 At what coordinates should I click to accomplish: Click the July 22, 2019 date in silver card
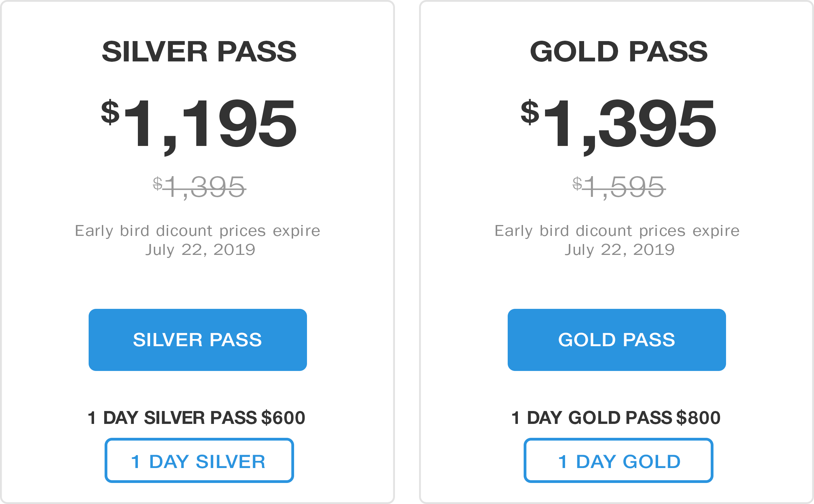[x=200, y=250]
